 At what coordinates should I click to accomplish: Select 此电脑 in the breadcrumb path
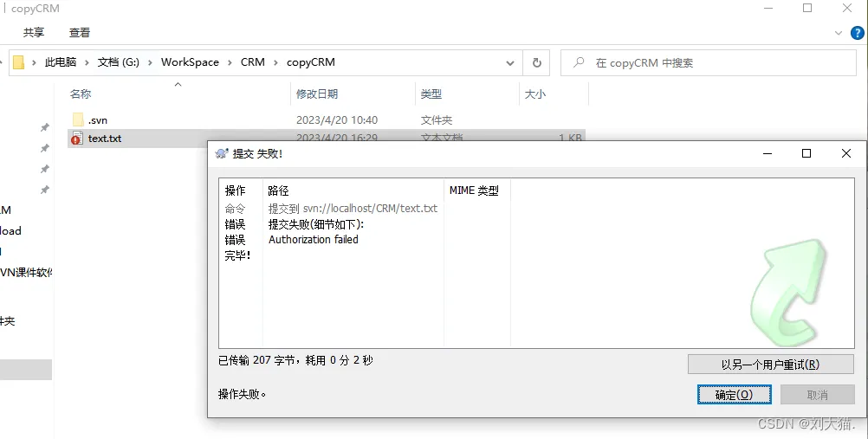61,62
